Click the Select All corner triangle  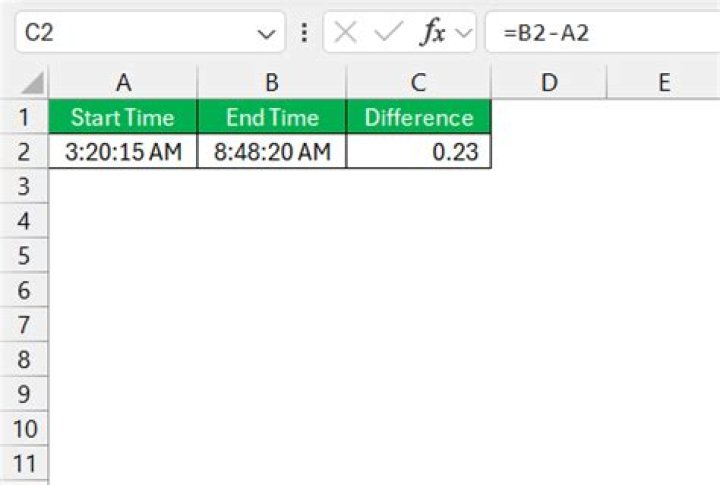point(33,83)
